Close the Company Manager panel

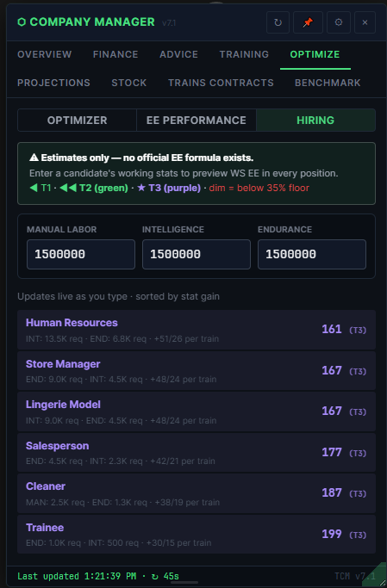click(365, 22)
